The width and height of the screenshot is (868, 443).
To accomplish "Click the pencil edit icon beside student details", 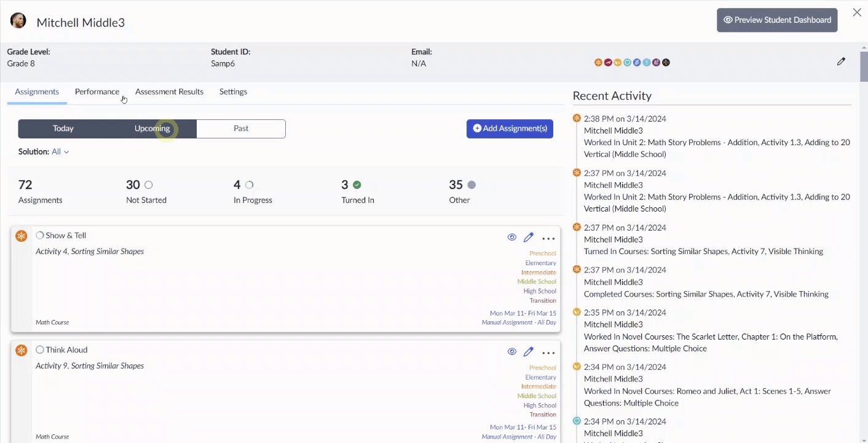I will (841, 62).
